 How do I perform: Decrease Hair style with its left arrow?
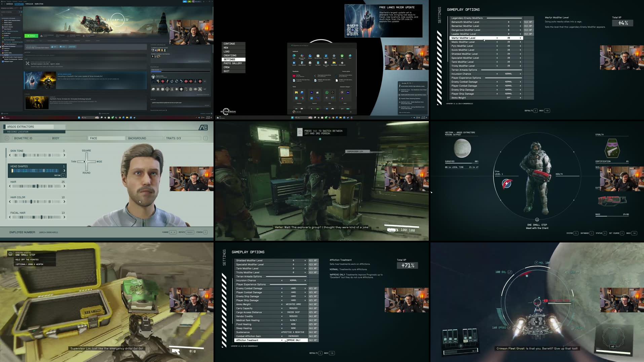[10, 186]
